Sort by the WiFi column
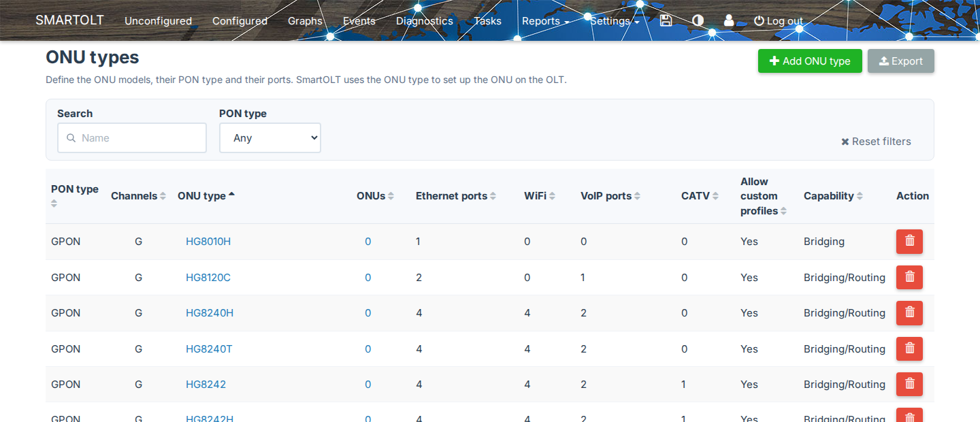This screenshot has width=980, height=422. point(540,196)
